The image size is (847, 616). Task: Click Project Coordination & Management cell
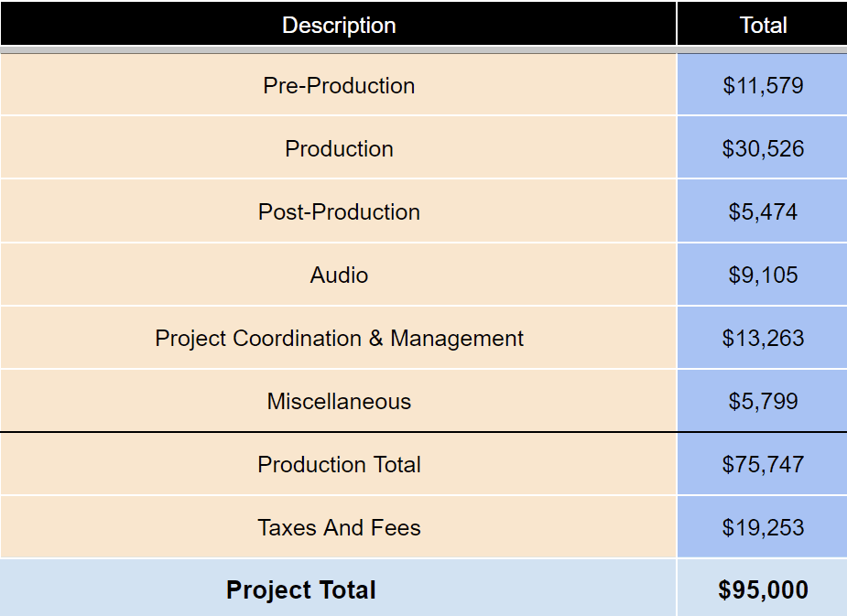click(x=339, y=339)
